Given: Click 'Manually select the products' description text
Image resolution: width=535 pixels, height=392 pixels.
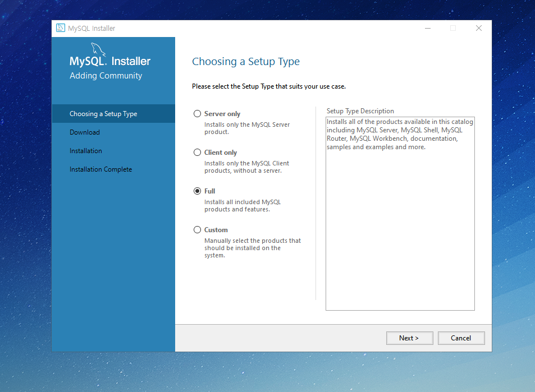Looking at the screenshot, I should [x=253, y=248].
